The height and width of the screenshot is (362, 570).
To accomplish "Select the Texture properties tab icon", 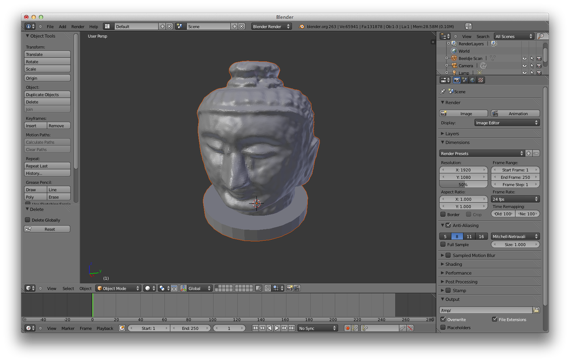I will pyautogui.click(x=481, y=80).
